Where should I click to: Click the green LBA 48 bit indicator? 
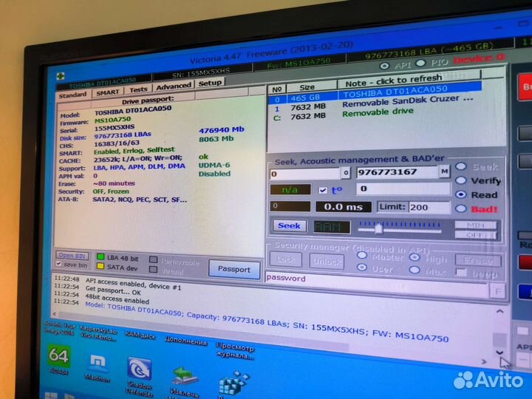pos(100,256)
